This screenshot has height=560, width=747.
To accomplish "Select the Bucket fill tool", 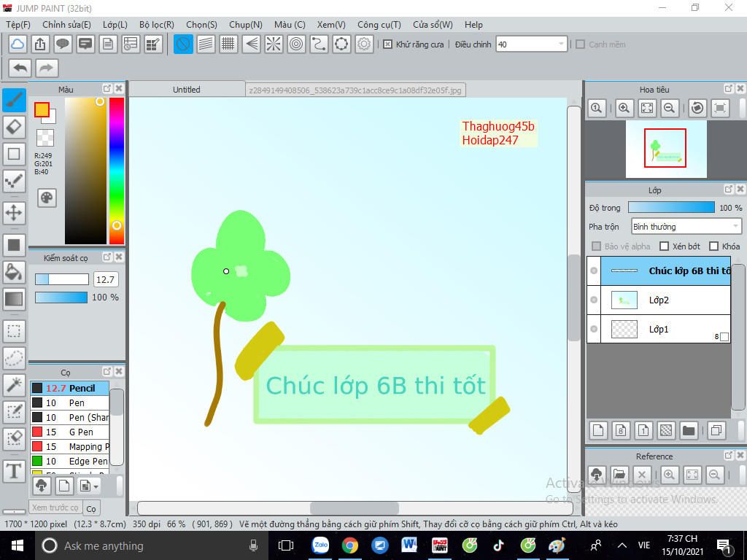I will [14, 272].
